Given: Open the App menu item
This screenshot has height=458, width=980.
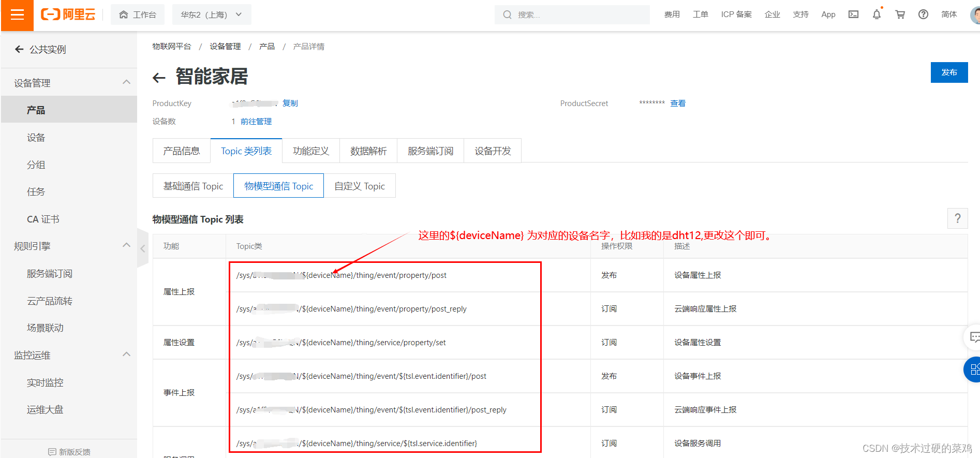Looking at the screenshot, I should click(828, 14).
